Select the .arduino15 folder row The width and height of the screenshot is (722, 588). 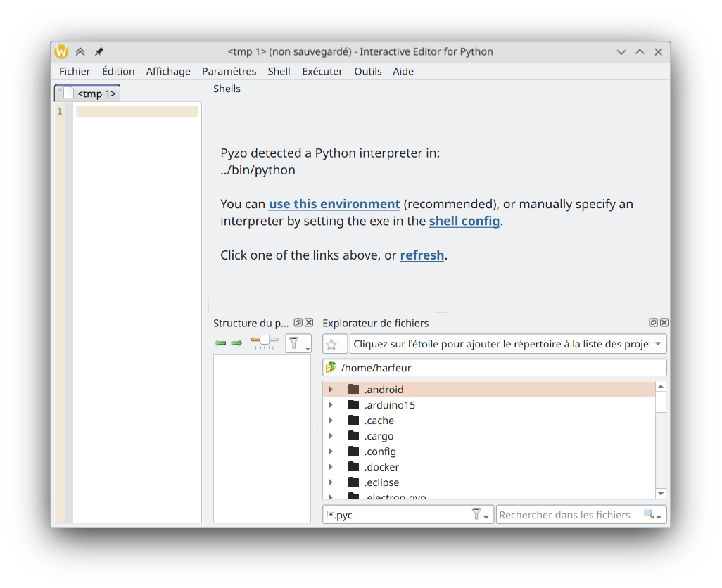pos(489,405)
